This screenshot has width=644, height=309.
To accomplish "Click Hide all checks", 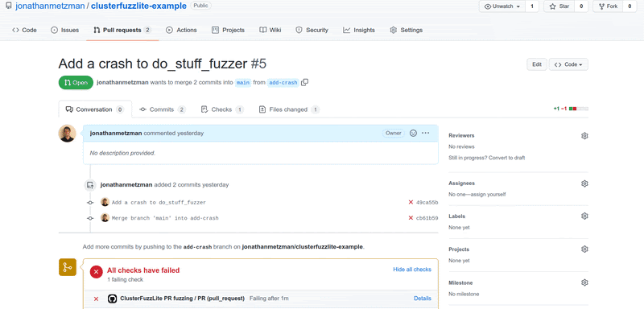I will (x=412, y=270).
